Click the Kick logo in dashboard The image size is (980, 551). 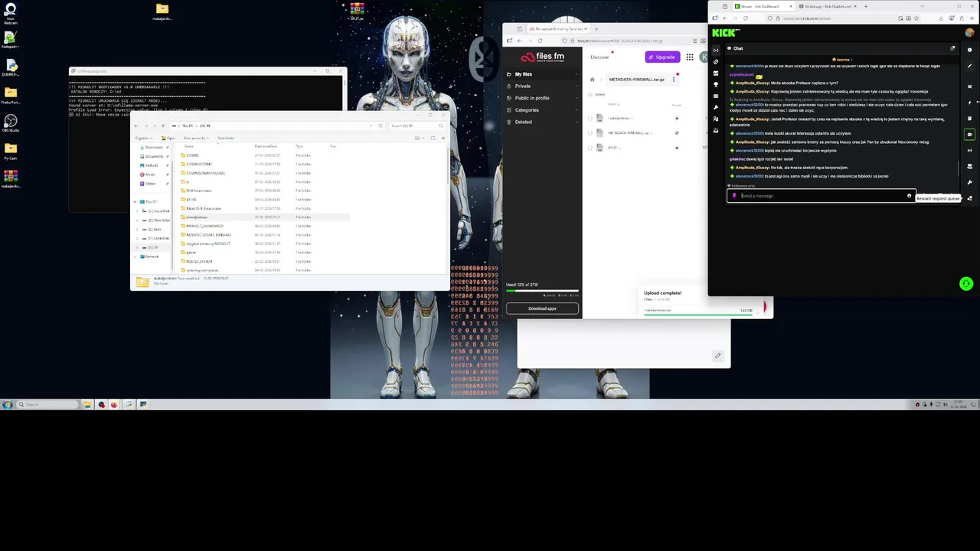(x=725, y=32)
